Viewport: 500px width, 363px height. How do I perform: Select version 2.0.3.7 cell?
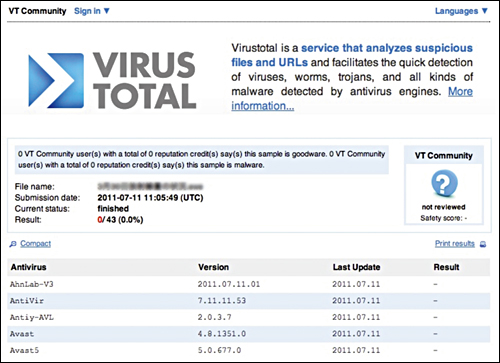coord(214,317)
